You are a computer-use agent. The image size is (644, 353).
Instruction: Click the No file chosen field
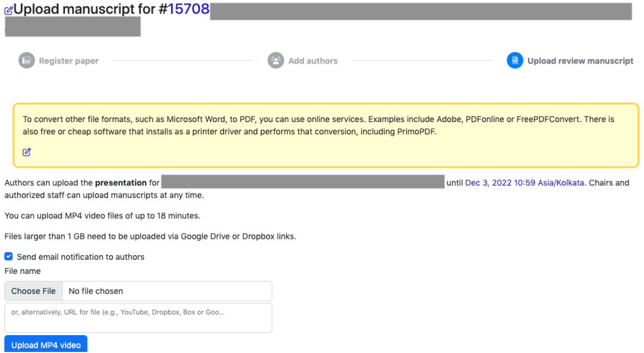pos(167,291)
